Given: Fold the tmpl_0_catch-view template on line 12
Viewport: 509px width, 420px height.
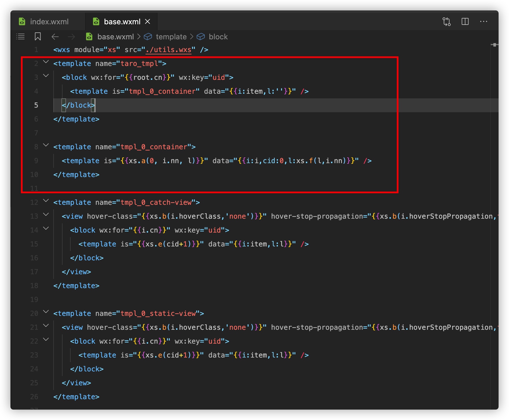Looking at the screenshot, I should point(46,200).
